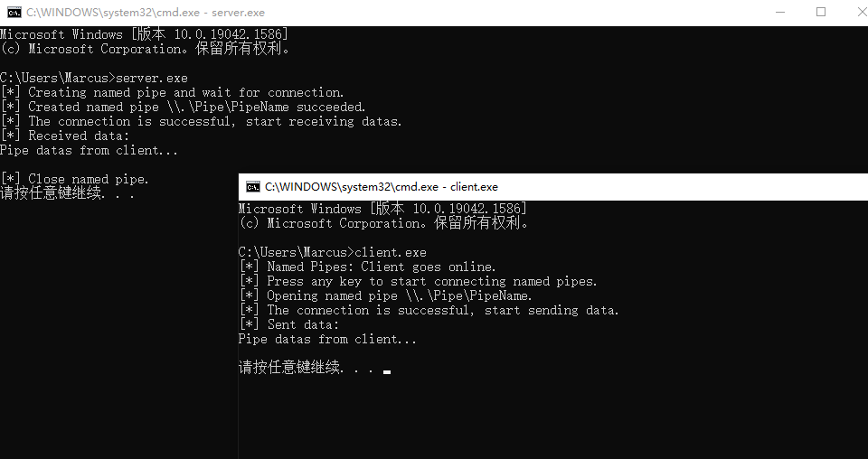Click the blinking cursor in client console
The width and height of the screenshot is (868, 459).
(387, 371)
